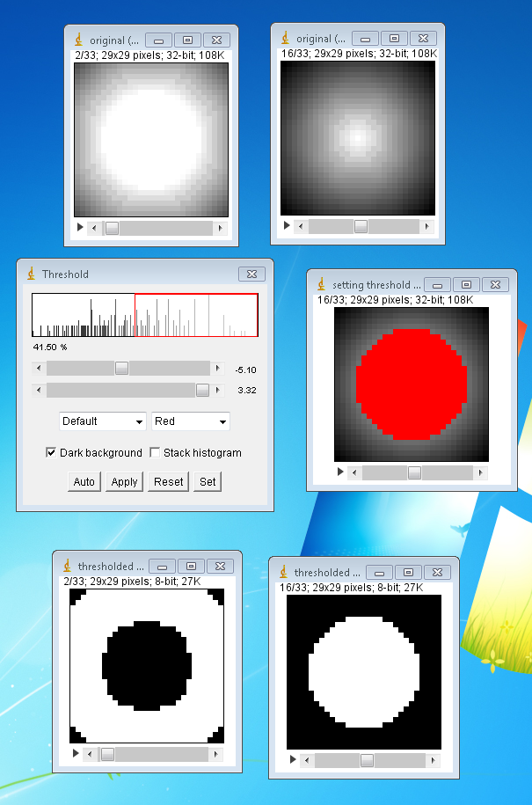Enable the Stack histogram checkbox
532x805 pixels.
coord(156,453)
